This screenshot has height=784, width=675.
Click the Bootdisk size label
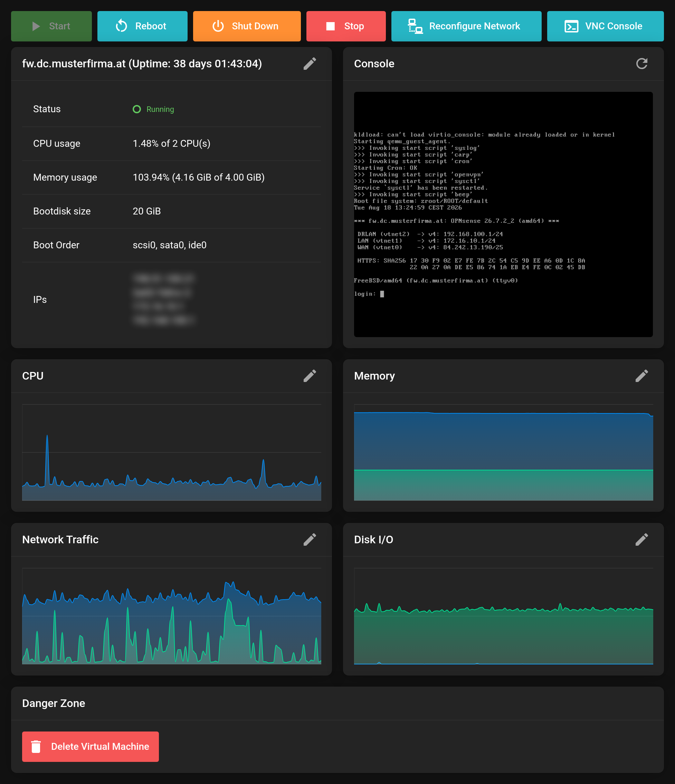pyautogui.click(x=62, y=211)
